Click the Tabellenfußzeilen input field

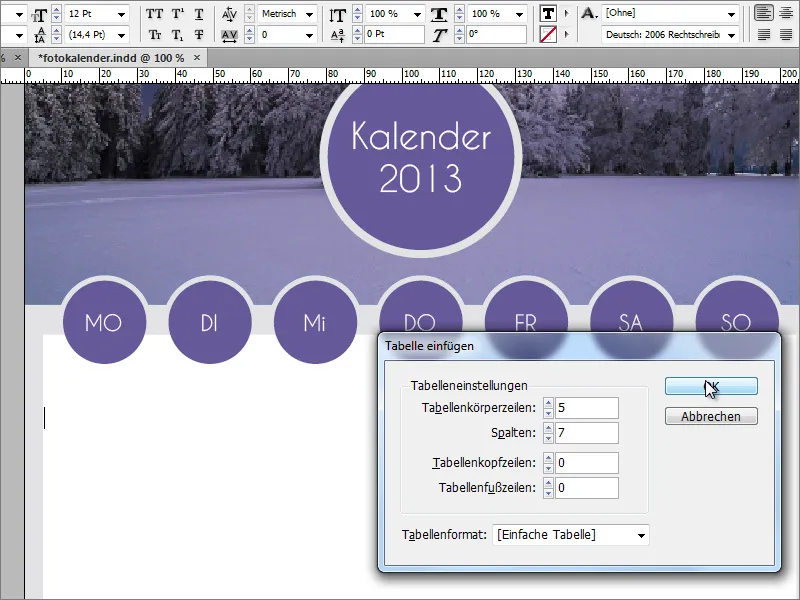click(586, 488)
